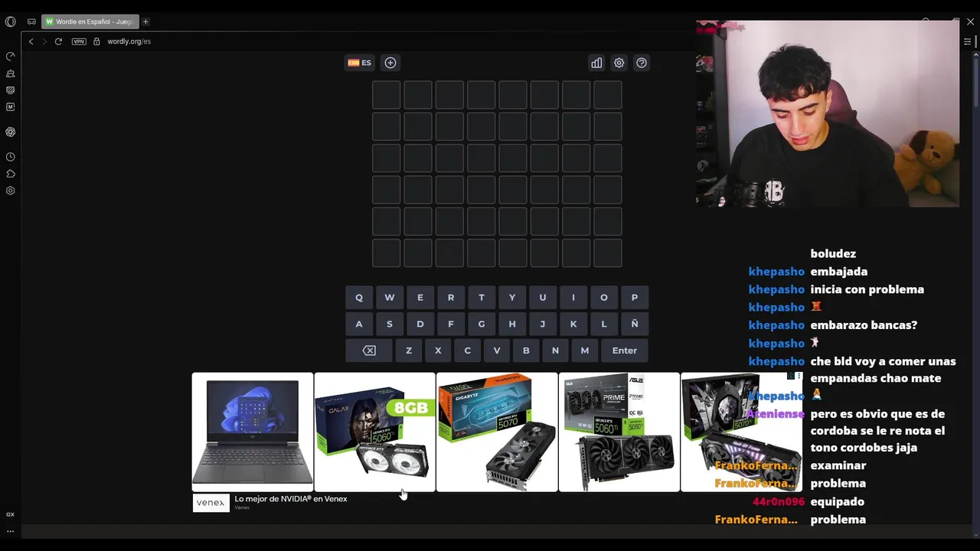Go back to the previous page

click(x=31, y=41)
